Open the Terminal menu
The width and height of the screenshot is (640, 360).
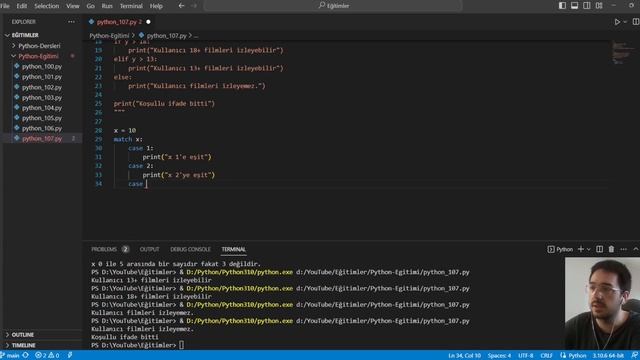131,6
